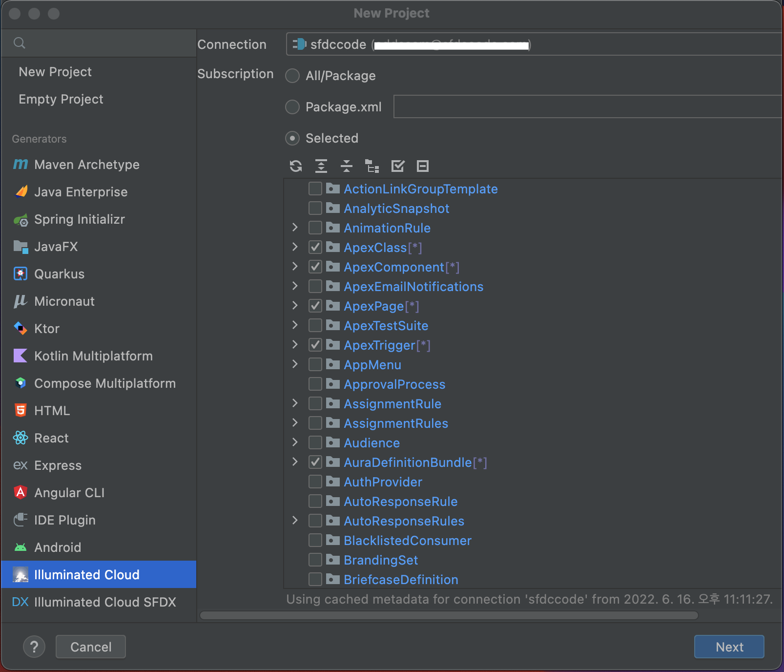The image size is (784, 672).
Task: Click the select all check icon
Action: click(398, 166)
